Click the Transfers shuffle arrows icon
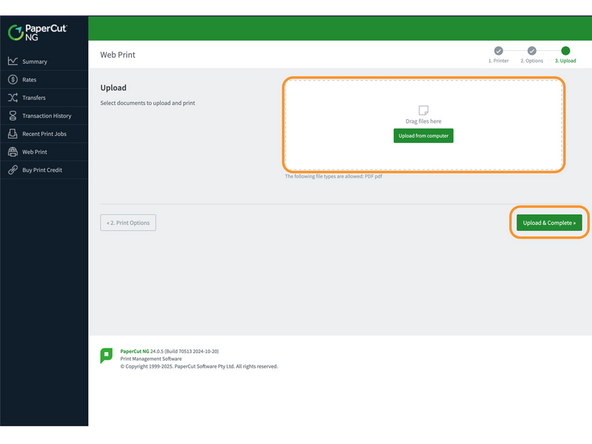The height and width of the screenshot is (444, 592). click(12, 97)
